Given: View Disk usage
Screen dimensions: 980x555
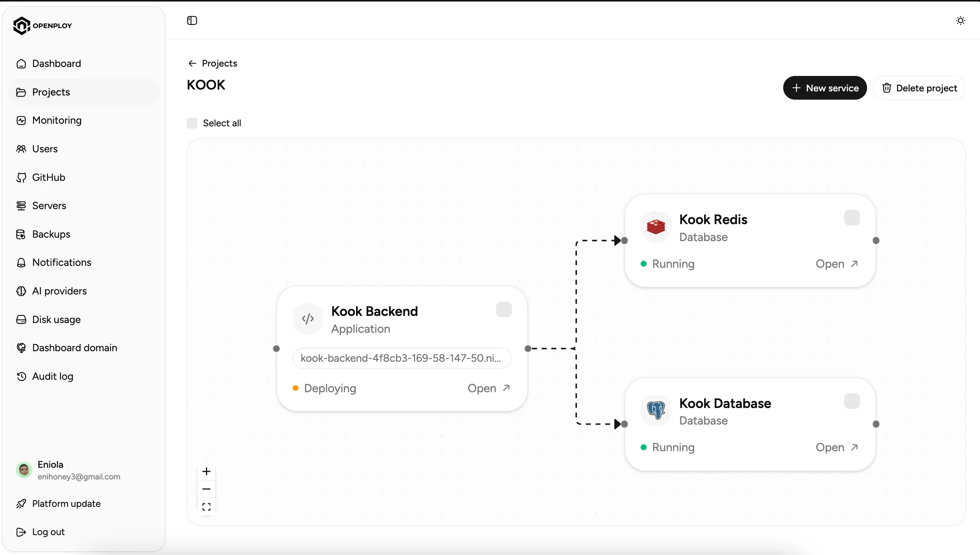Looking at the screenshot, I should [84, 320].
